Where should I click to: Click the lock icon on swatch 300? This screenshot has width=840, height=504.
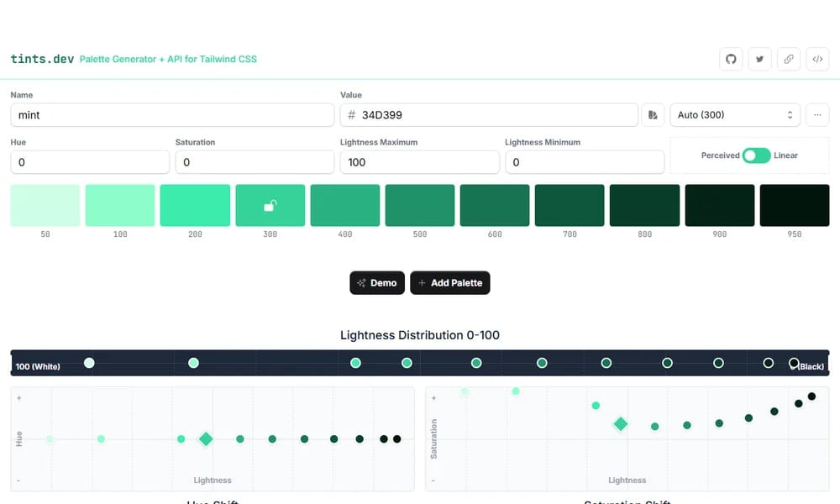pos(270,206)
